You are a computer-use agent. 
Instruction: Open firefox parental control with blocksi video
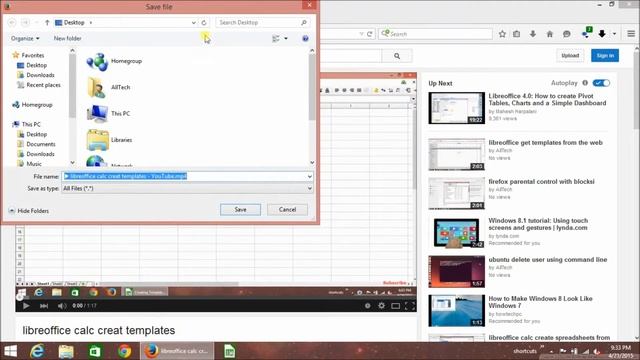[541, 181]
